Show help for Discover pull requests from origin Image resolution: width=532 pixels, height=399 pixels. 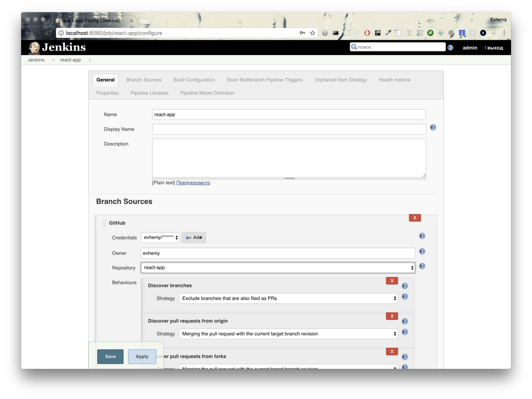[x=405, y=321]
